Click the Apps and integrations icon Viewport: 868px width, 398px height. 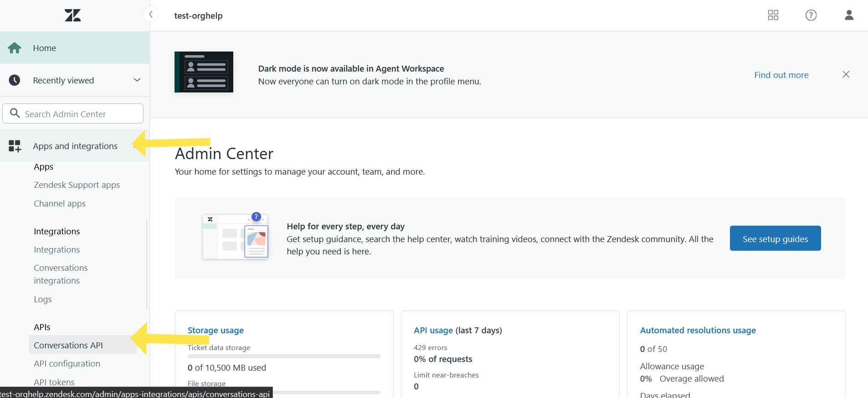(x=15, y=146)
